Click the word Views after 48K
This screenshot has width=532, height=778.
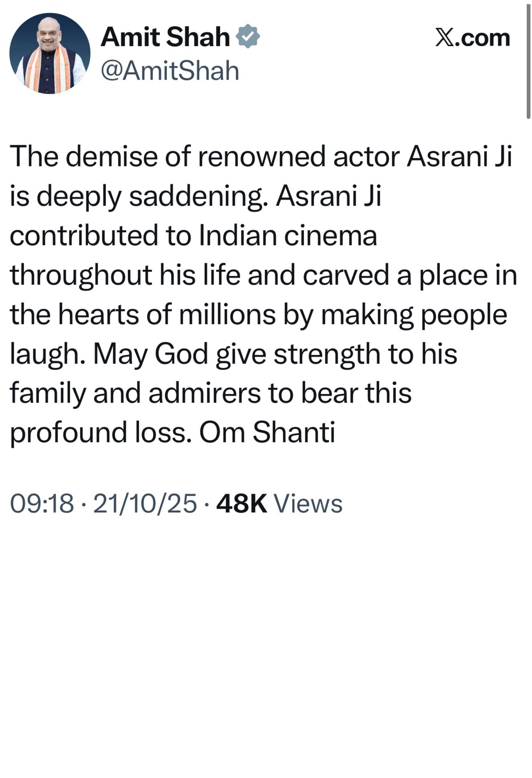(x=308, y=503)
